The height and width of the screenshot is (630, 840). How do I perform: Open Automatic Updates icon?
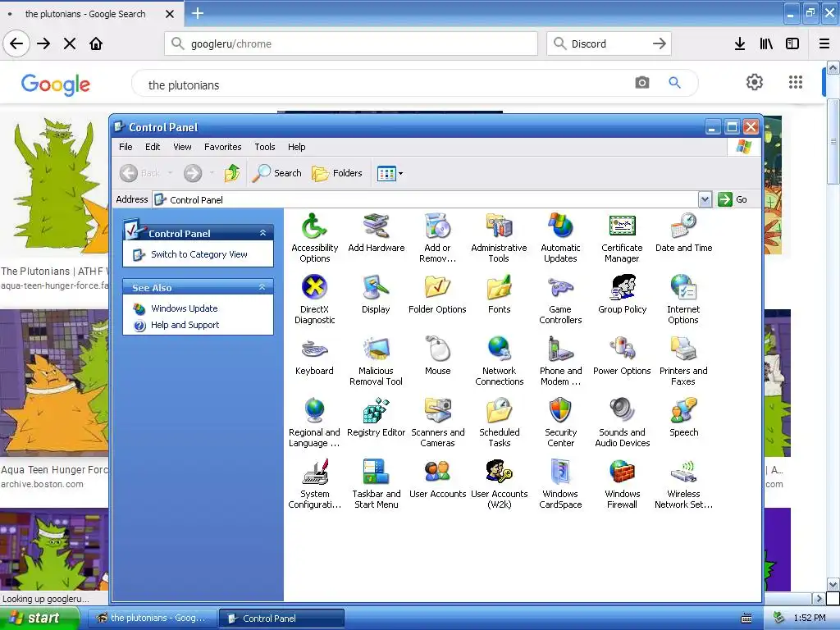[x=560, y=238]
